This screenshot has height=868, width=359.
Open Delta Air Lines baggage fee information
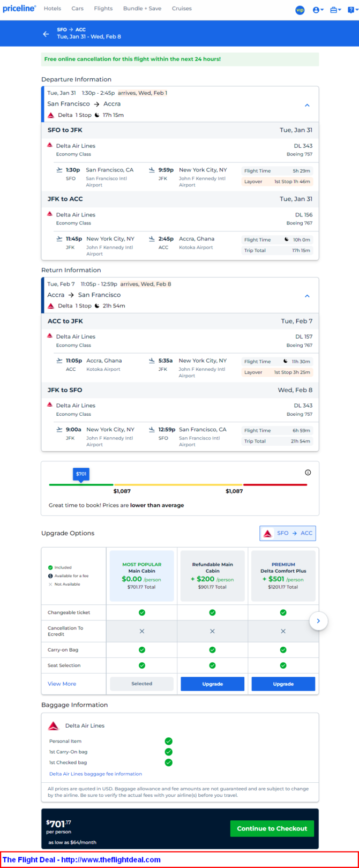96,774
